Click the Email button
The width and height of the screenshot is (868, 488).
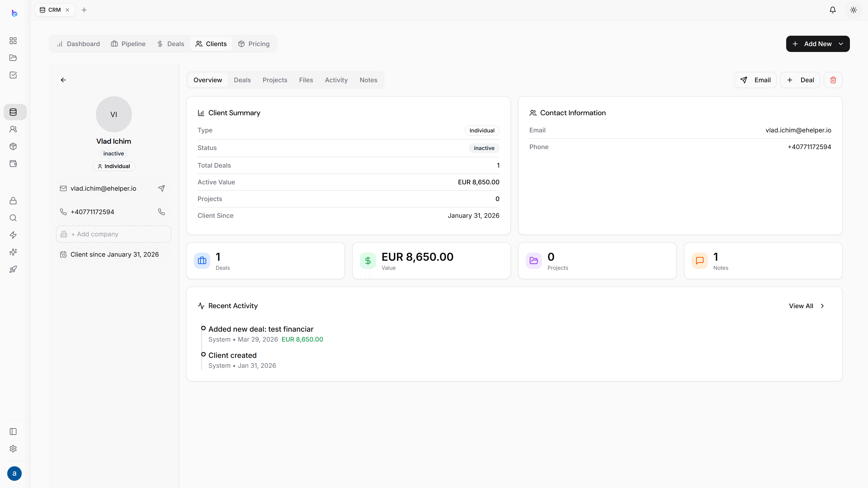[755, 80]
